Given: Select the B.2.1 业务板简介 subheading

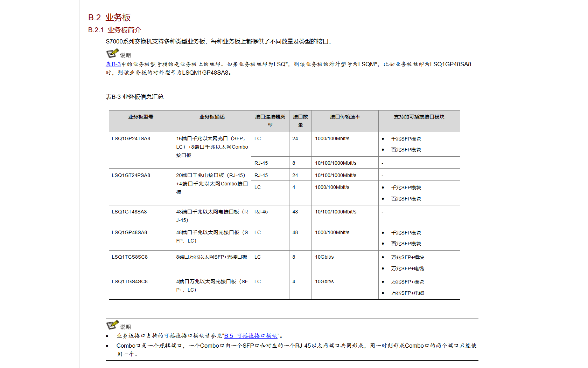Looking at the screenshot, I should (x=114, y=30).
